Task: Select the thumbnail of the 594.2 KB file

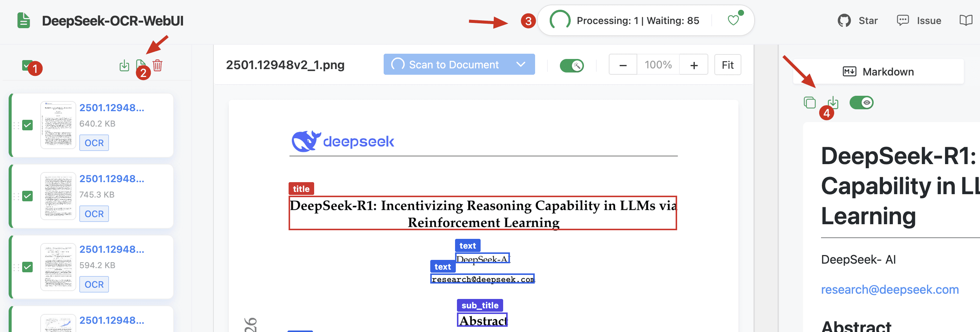Action: pos(58,267)
